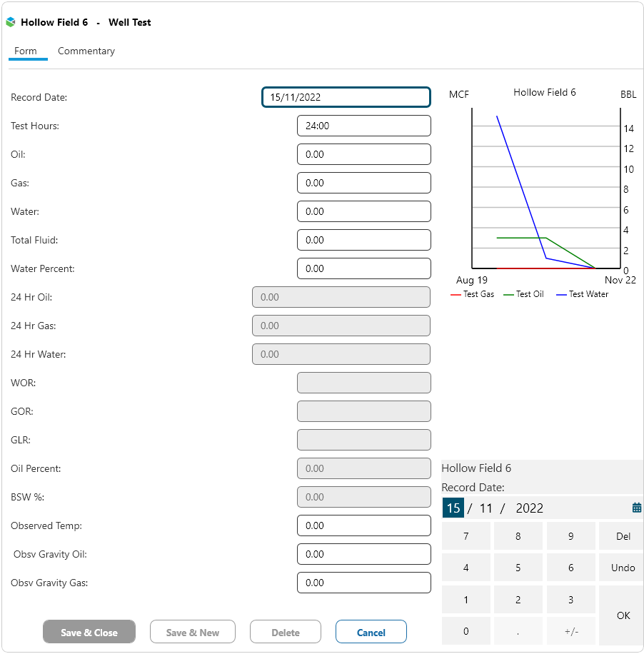This screenshot has width=644, height=654.
Task: Select the day segment in date editor
Action: 453,508
